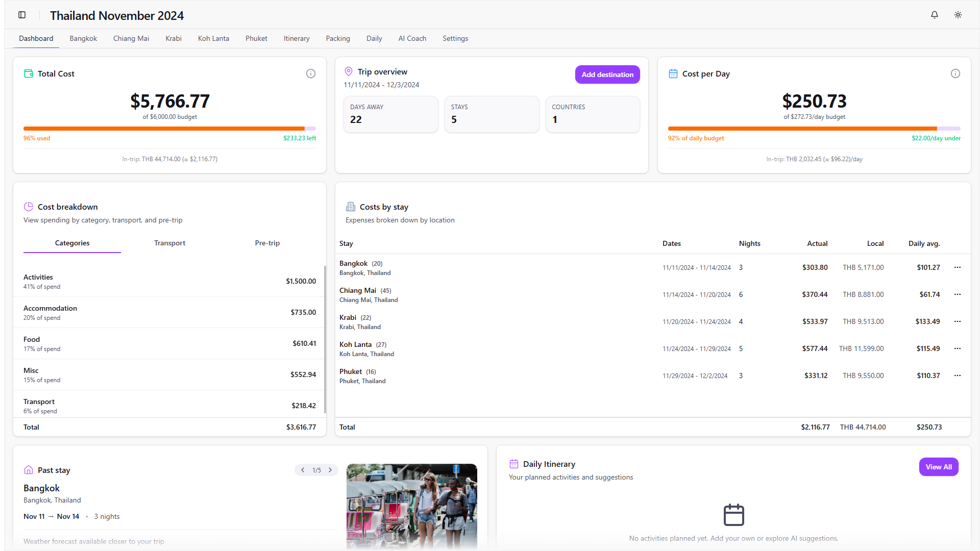980x551 pixels.
Task: Click View All in Daily Itinerary
Action: 939,466
